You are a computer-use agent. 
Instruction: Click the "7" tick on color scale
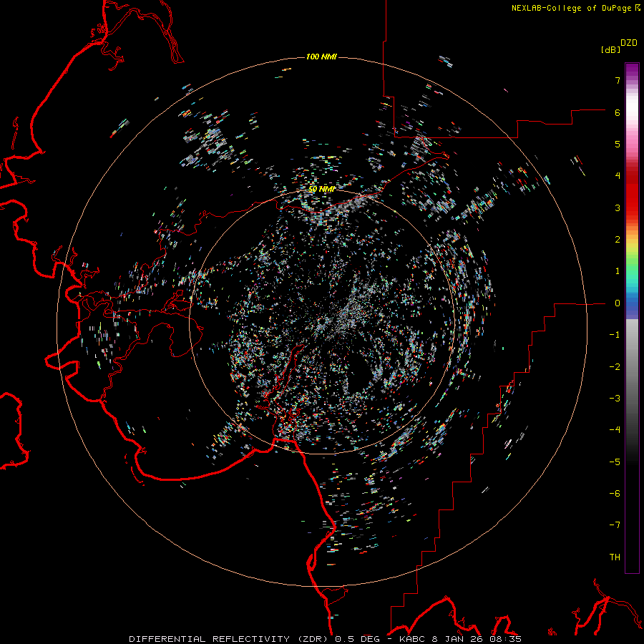point(618,80)
